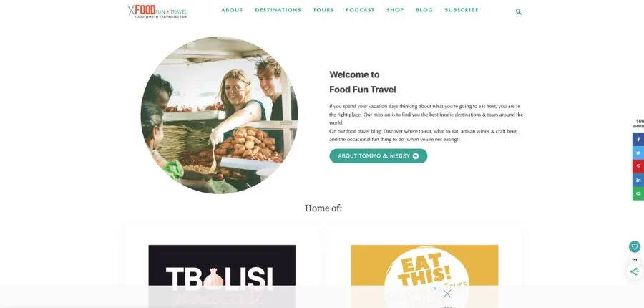The image size is (644, 308).
Task: Click About Tommo & Megsy button
Action: (379, 156)
